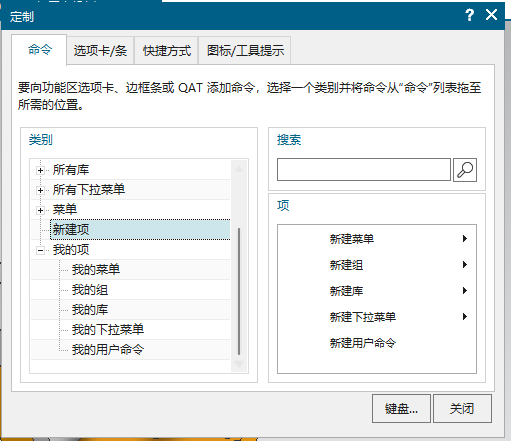Click the search magnifier icon button
Viewport: 511px width, 441px height.
tap(465, 170)
